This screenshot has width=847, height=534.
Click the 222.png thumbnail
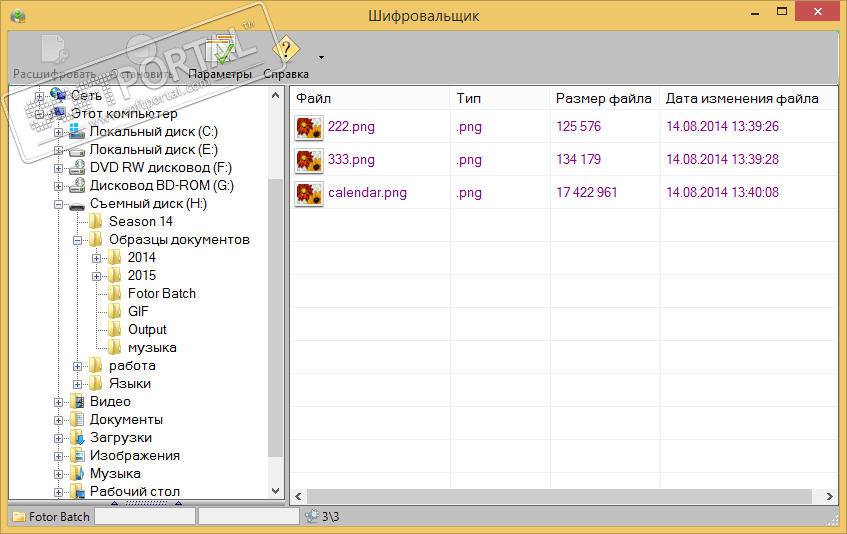309,127
